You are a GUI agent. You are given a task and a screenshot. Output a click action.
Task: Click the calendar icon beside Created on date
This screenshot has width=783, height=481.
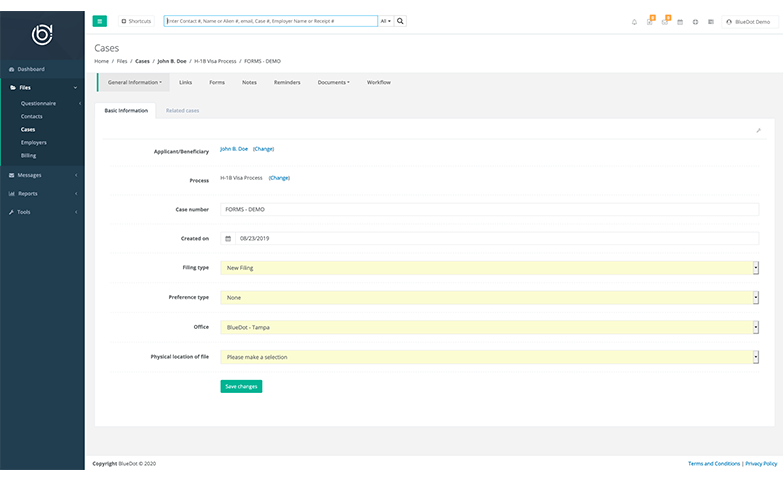point(228,239)
